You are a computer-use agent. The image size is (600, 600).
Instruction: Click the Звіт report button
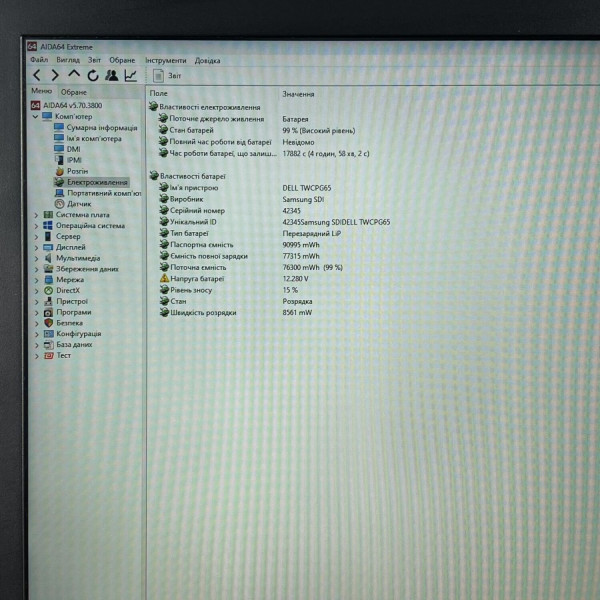pyautogui.click(x=167, y=76)
